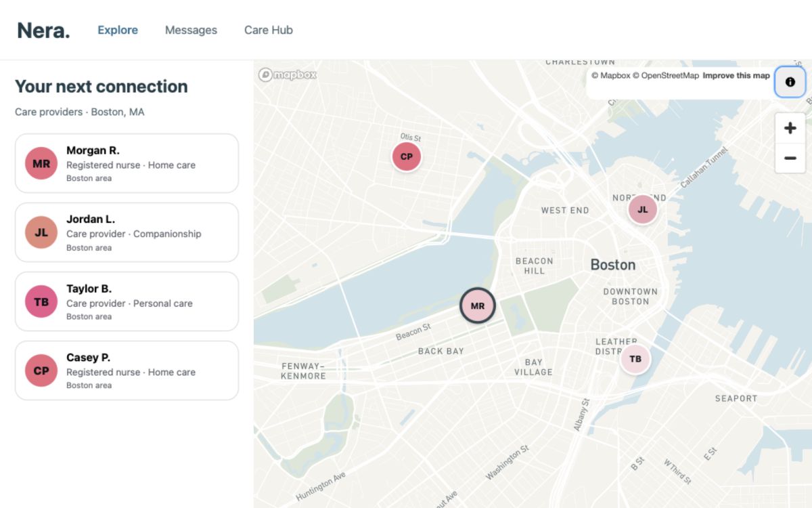812x508 pixels.
Task: Click the 'Your next connection' heading
Action: click(x=101, y=87)
